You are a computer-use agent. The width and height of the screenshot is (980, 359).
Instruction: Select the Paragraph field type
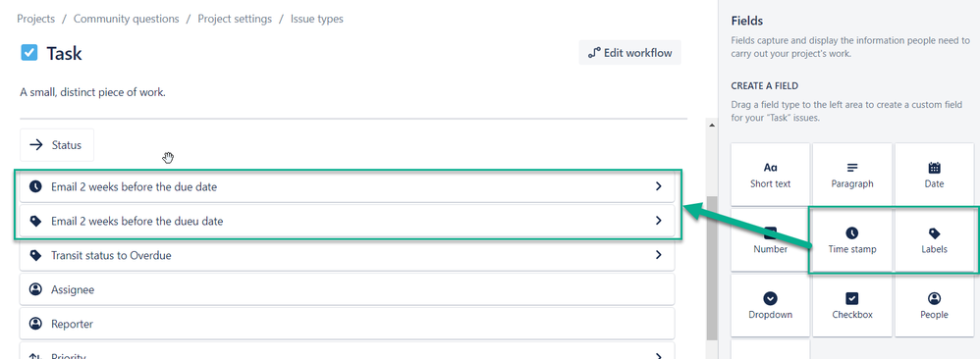click(x=852, y=175)
